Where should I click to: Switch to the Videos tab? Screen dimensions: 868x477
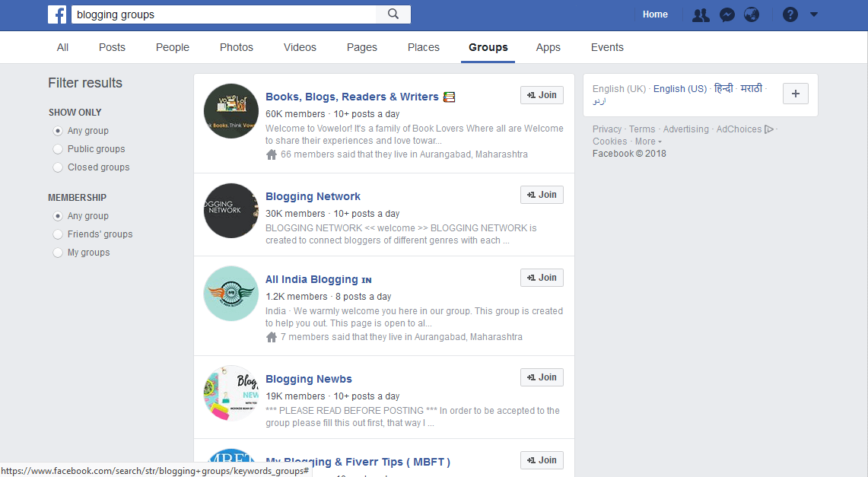tap(300, 48)
